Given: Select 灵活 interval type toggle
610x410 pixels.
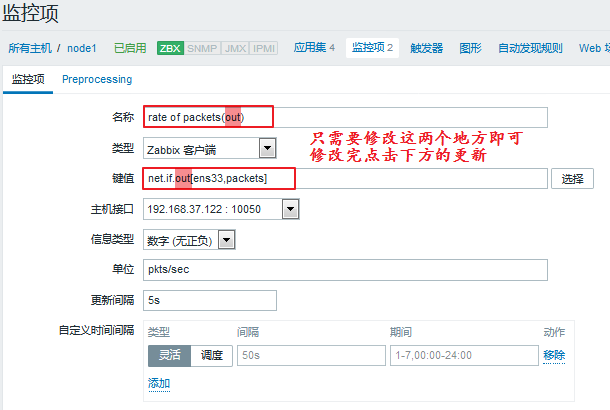Looking at the screenshot, I should pos(169,355).
